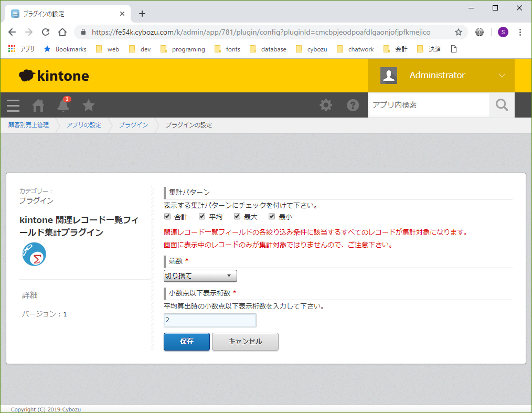Open the dev bookmarks folder

140,49
